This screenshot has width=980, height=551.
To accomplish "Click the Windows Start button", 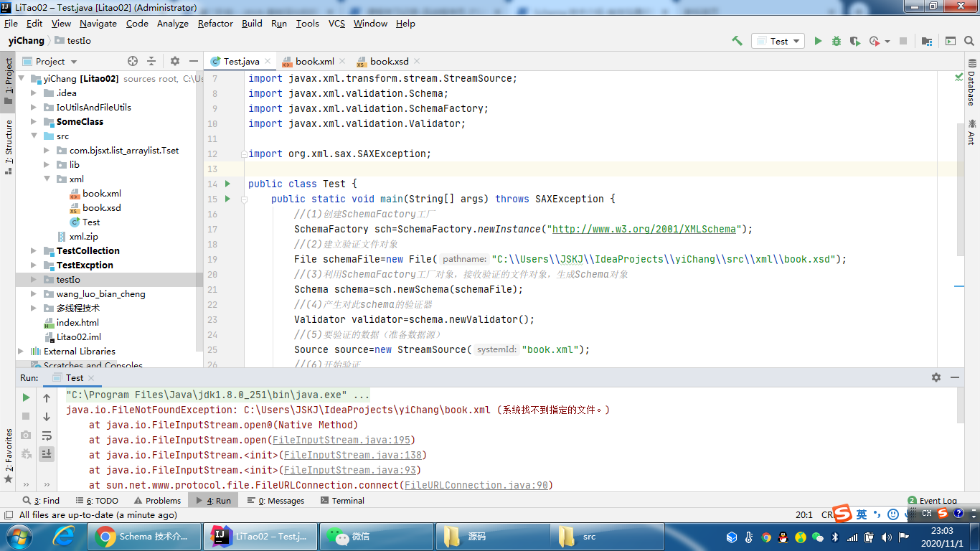I will (x=18, y=537).
